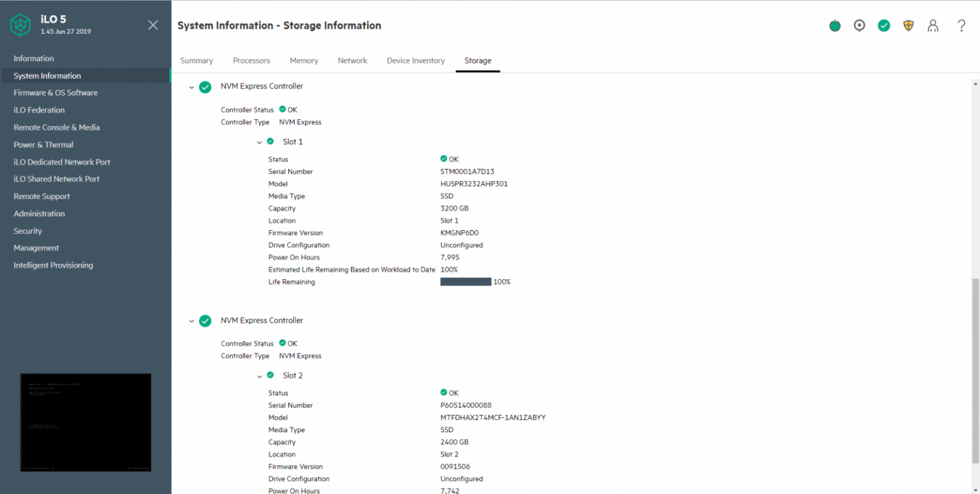980x494 pixels.
Task: Click the Slot 2 model MTFDHAX2T4MCF-1AN1ZABYY
Action: [493, 418]
